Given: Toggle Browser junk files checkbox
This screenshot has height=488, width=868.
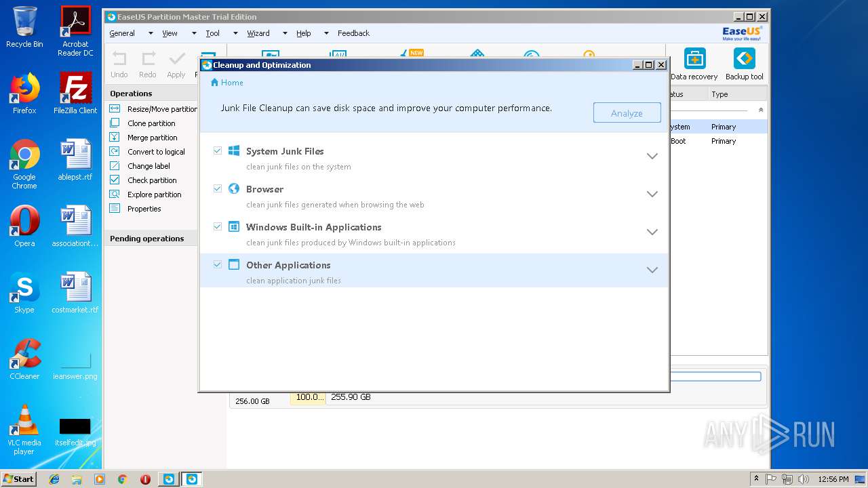Looking at the screenshot, I should point(218,188).
